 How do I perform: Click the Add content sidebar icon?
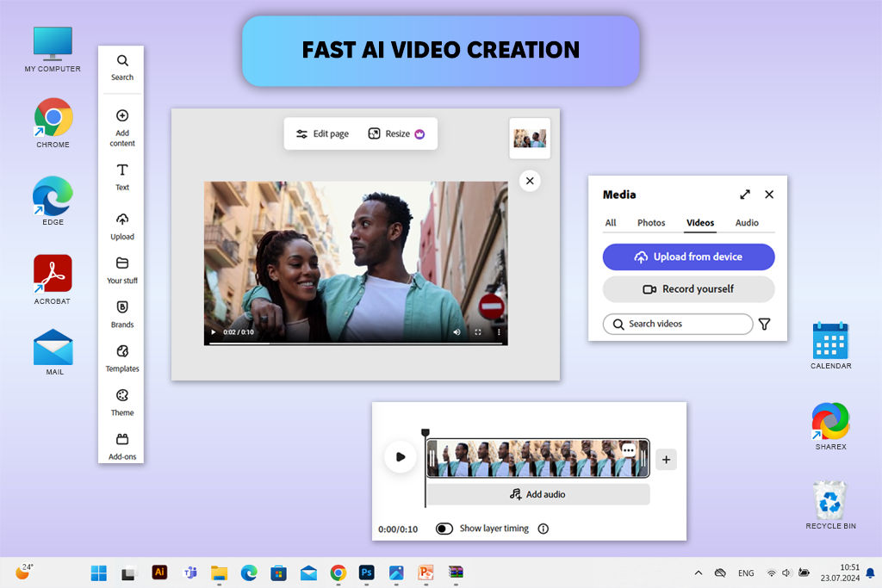click(122, 127)
